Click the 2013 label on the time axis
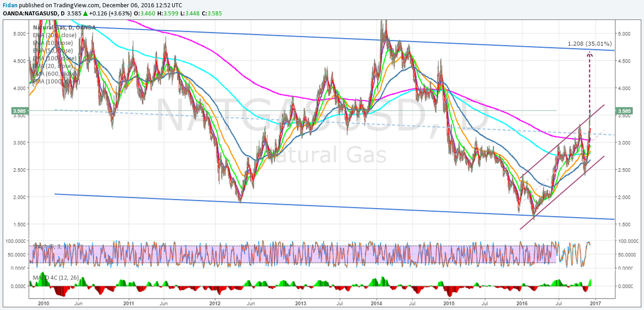Viewport: 644px width, 310px height. pos(300,303)
